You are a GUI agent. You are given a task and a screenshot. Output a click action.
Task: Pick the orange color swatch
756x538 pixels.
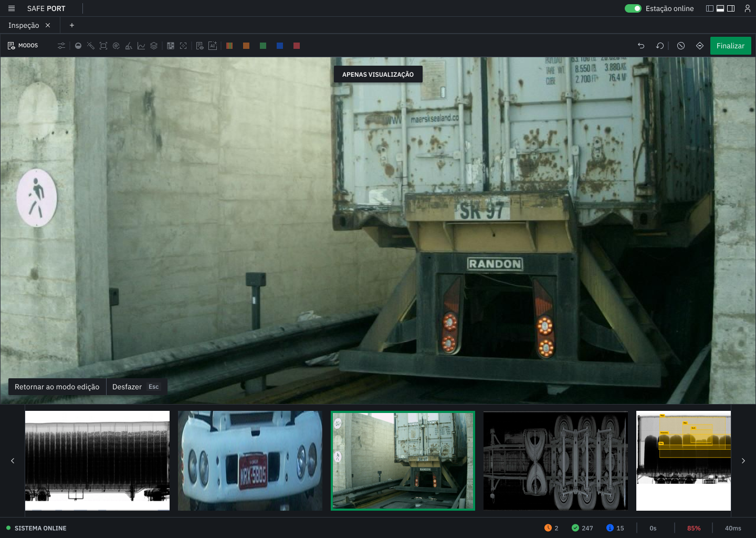(246, 46)
